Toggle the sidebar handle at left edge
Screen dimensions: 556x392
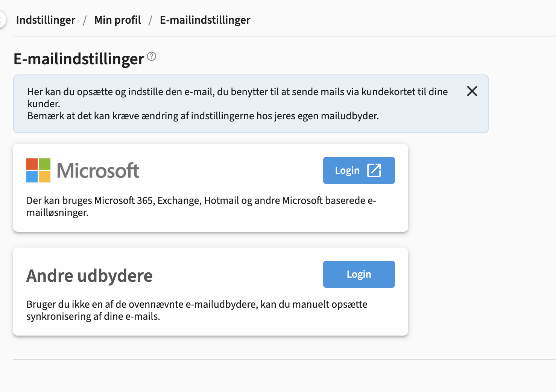click(2, 20)
